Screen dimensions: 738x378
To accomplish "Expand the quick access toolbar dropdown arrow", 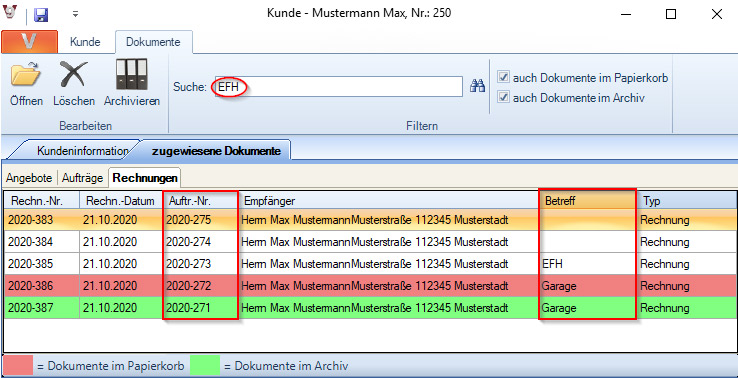I will point(75,15).
